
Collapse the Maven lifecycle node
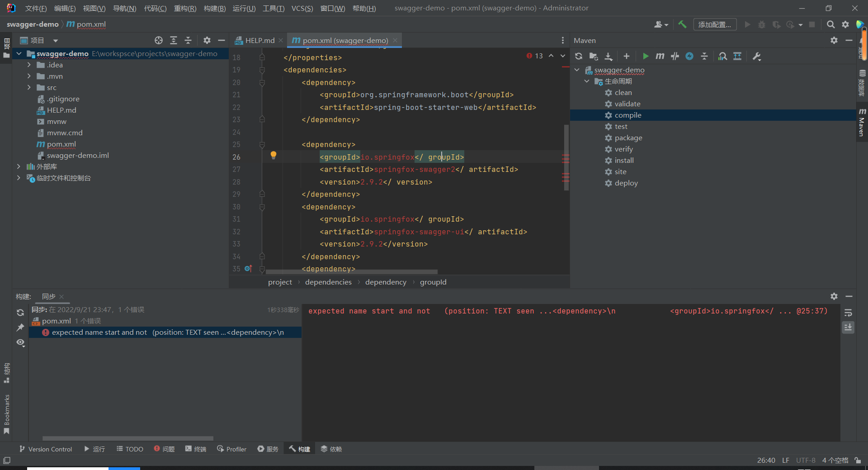click(587, 81)
